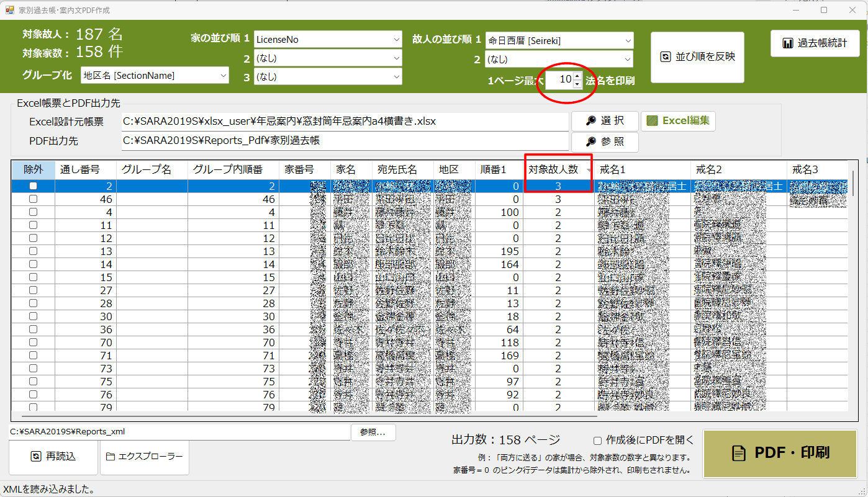Sort by the 地区 column header
This screenshot has width=868, height=497.
tap(454, 169)
